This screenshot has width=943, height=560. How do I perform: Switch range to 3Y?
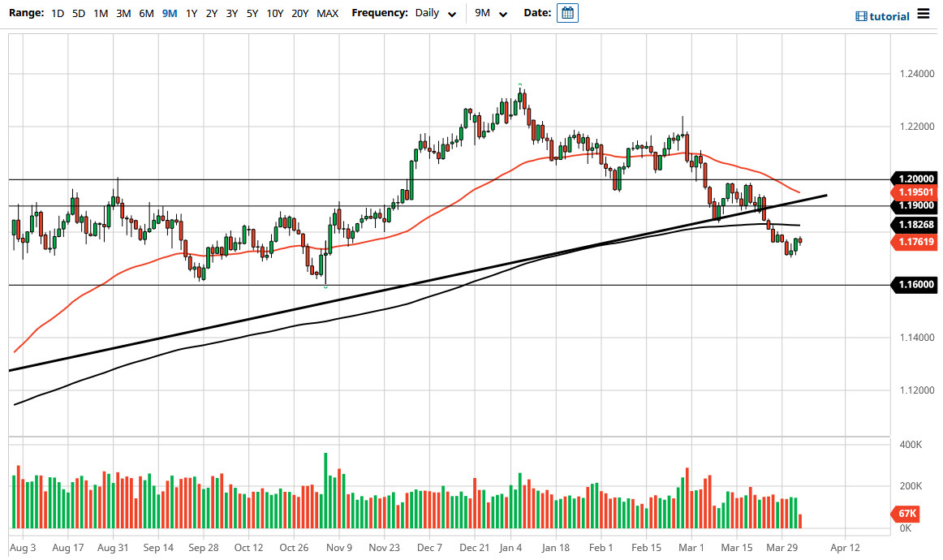(232, 13)
